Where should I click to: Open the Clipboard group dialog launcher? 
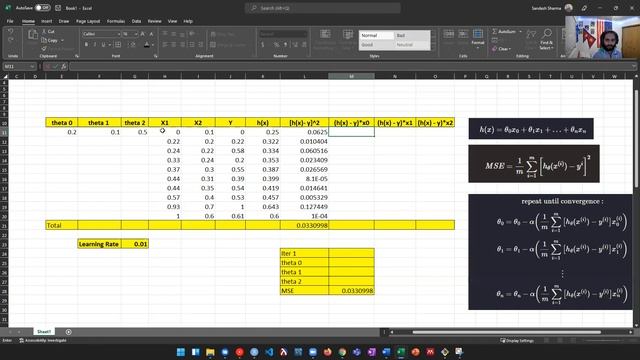[x=76, y=56]
